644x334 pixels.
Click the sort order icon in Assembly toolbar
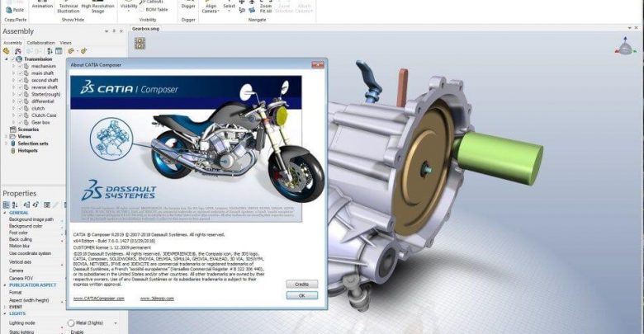click(50, 51)
